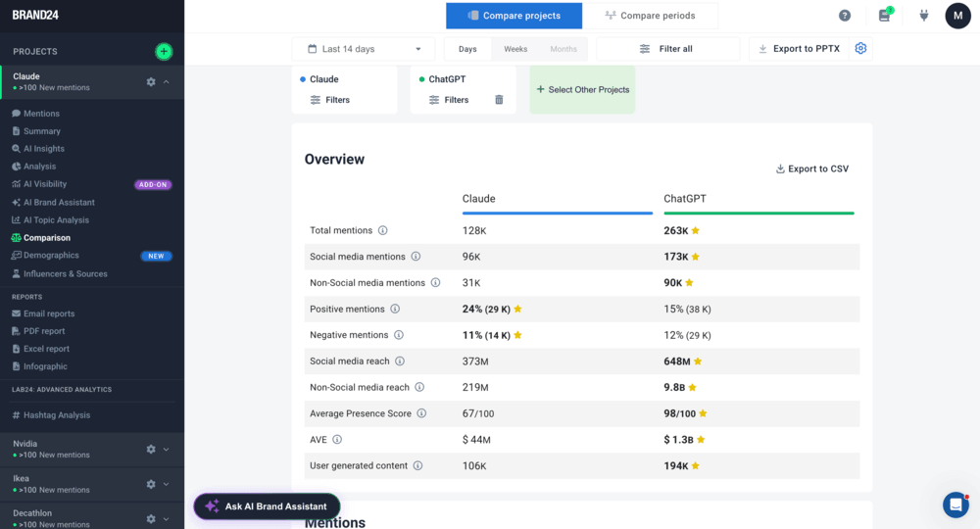Viewport: 980px width, 529px height.
Task: Show info for Social media mentions
Action: pyautogui.click(x=416, y=257)
